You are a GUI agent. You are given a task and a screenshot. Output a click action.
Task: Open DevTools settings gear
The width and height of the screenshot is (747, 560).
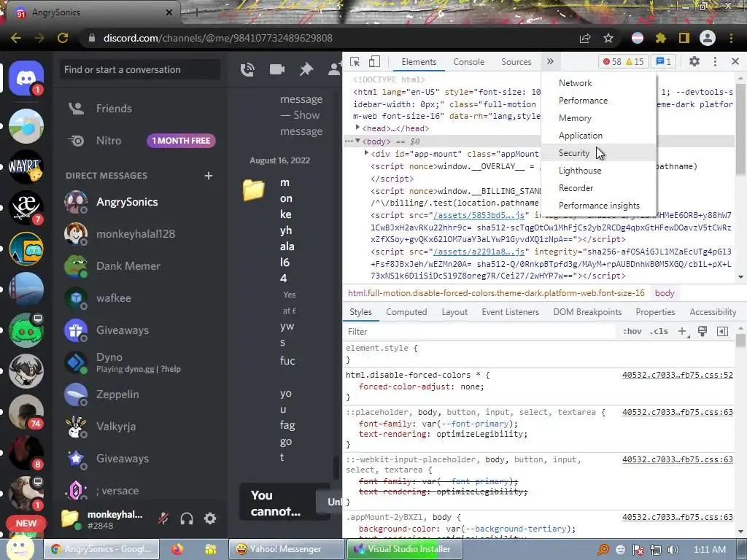694,61
